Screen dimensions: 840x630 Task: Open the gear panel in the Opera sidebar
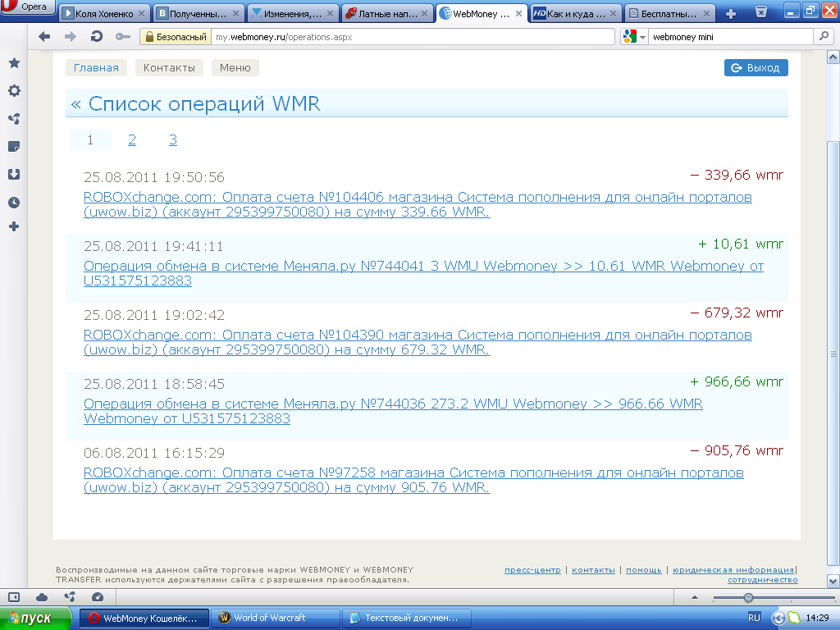pos(15,90)
